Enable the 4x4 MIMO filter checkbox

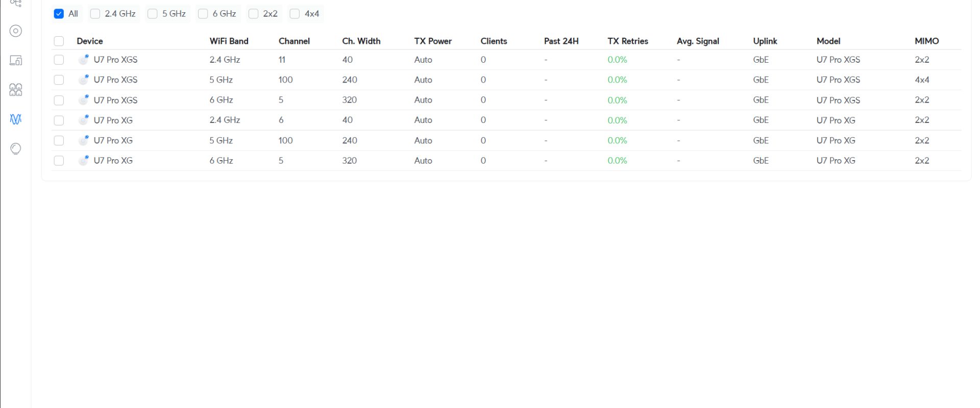(295, 14)
